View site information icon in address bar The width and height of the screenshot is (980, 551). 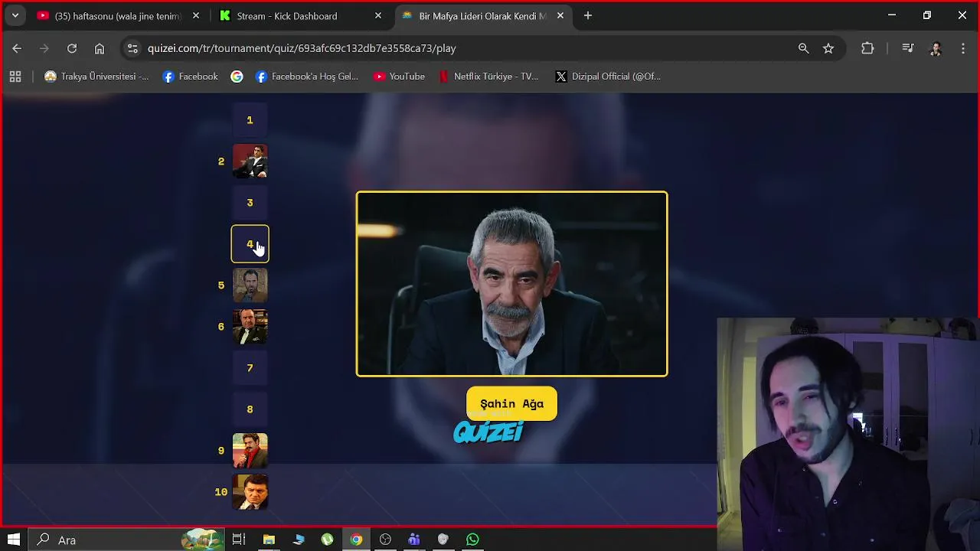coord(132,48)
